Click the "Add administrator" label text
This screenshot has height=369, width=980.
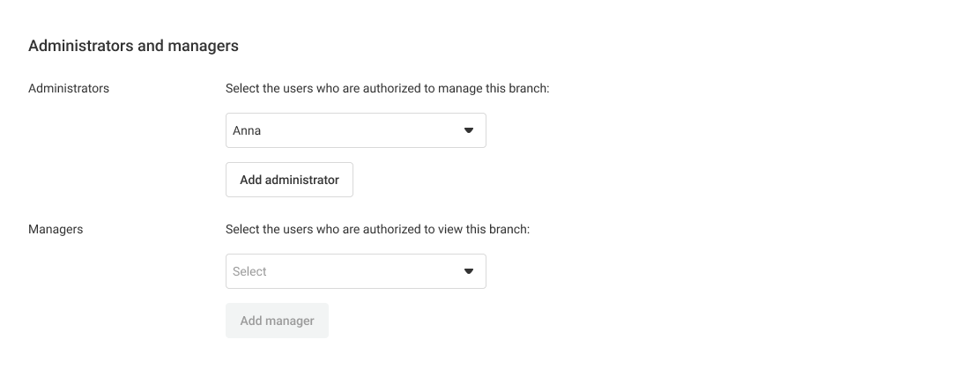point(289,180)
